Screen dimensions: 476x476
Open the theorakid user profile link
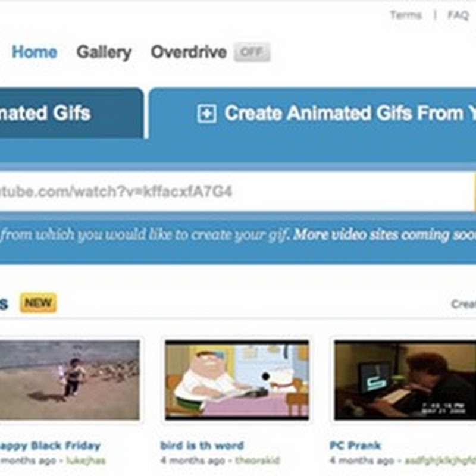[257, 461]
